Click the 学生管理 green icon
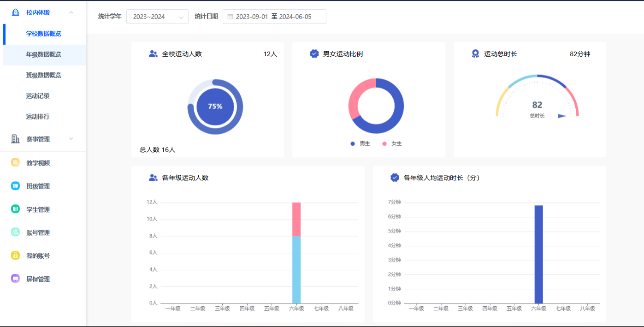This screenshot has width=644, height=327. click(x=15, y=209)
